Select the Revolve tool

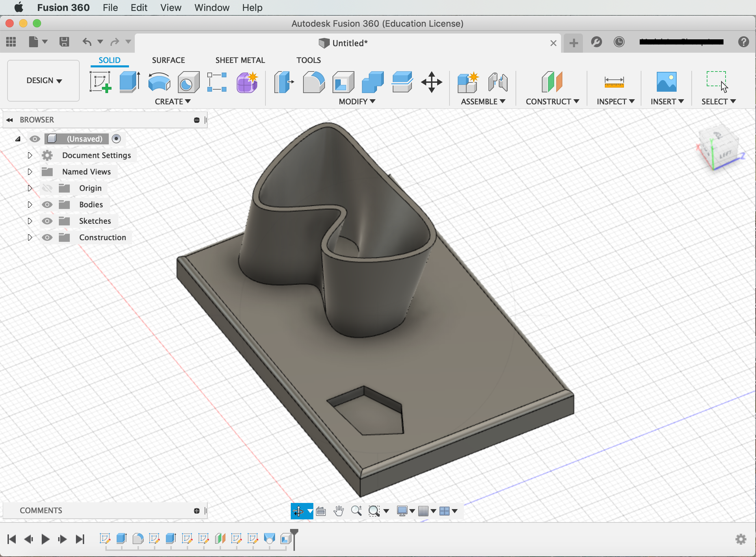tap(159, 82)
